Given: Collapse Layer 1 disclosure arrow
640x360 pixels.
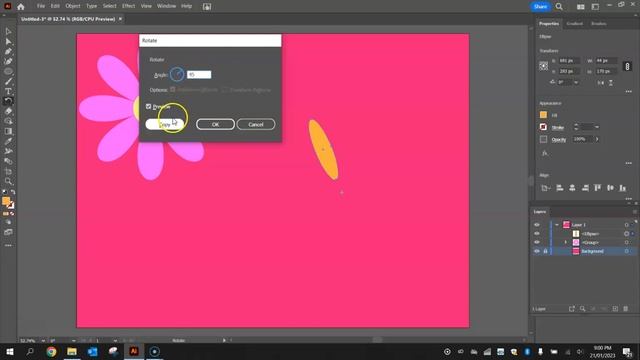Looking at the screenshot, I should pyautogui.click(x=557, y=225).
